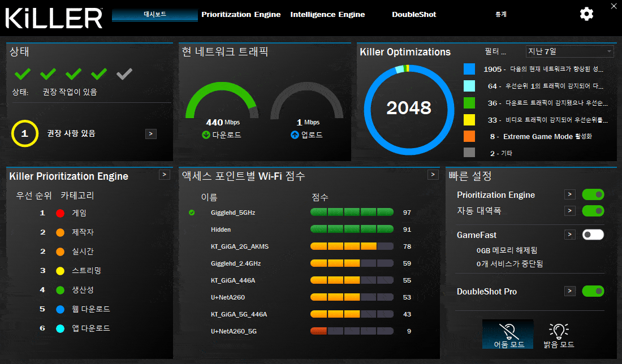Screen dimensions: 622x364
Task: Click the red 게임 category color dot
Action: click(x=60, y=213)
